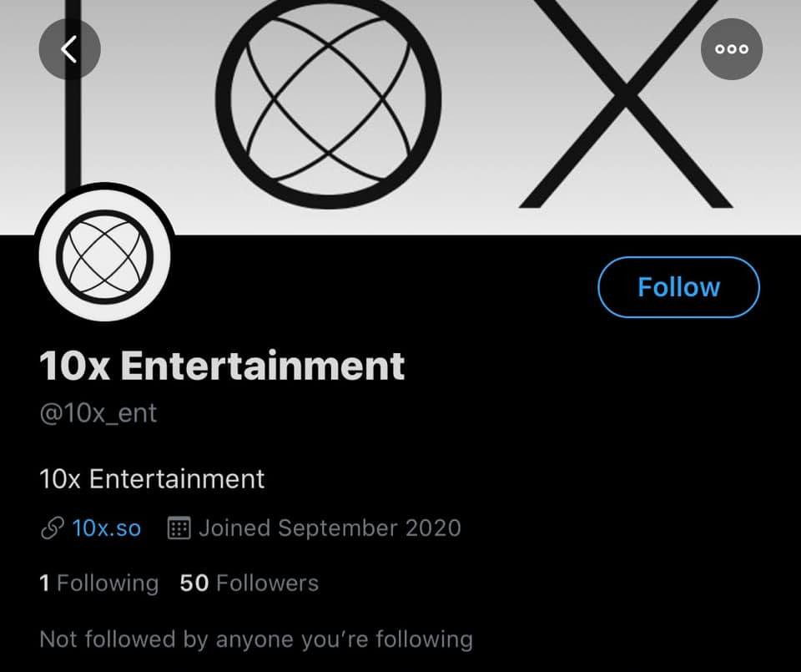Tap the back arrow icon
The height and width of the screenshot is (672, 801).
[x=69, y=49]
